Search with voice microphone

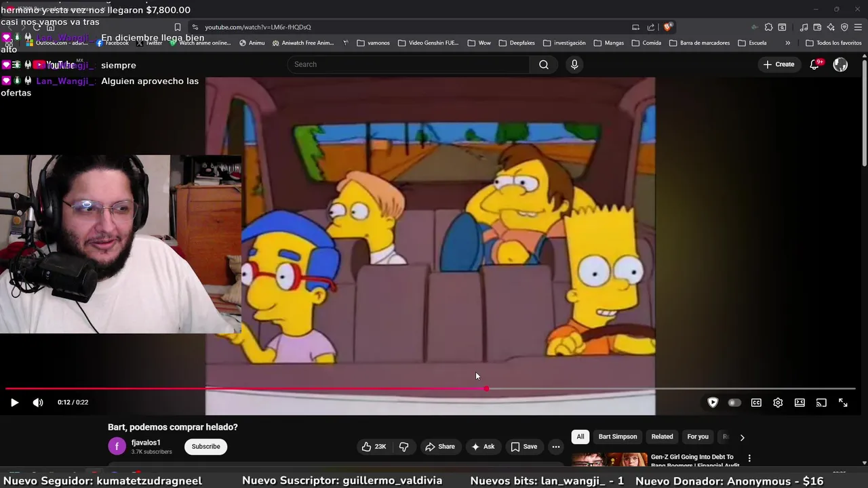click(574, 64)
